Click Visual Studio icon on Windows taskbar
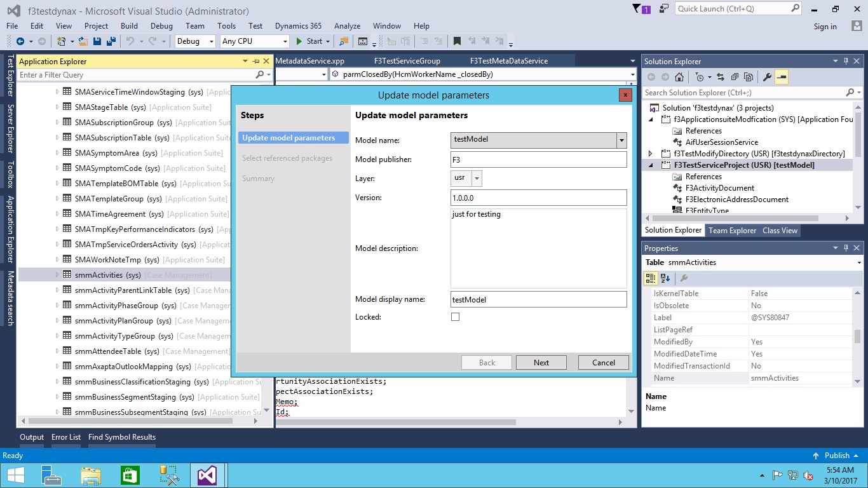The image size is (868, 488). point(208,475)
